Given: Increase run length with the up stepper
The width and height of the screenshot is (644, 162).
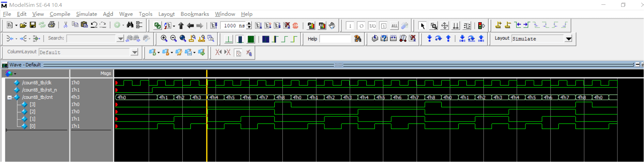Looking at the screenshot, I should (x=249, y=23).
